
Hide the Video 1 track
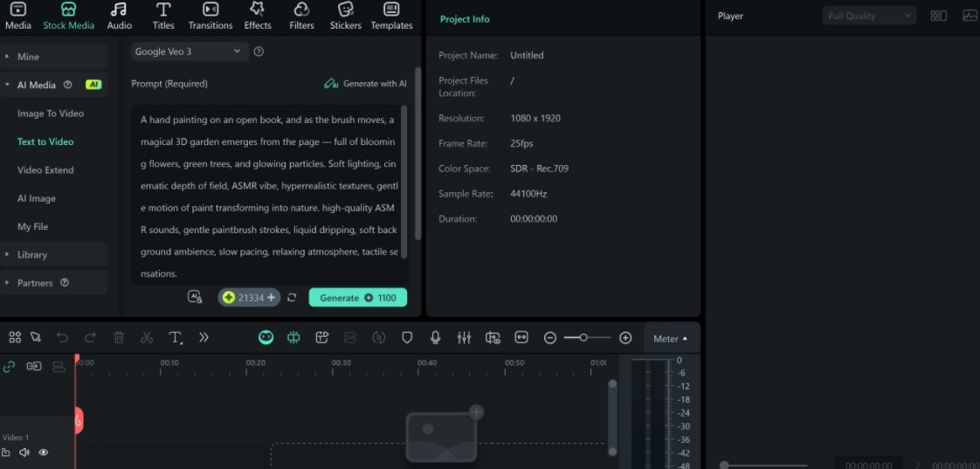(x=43, y=452)
